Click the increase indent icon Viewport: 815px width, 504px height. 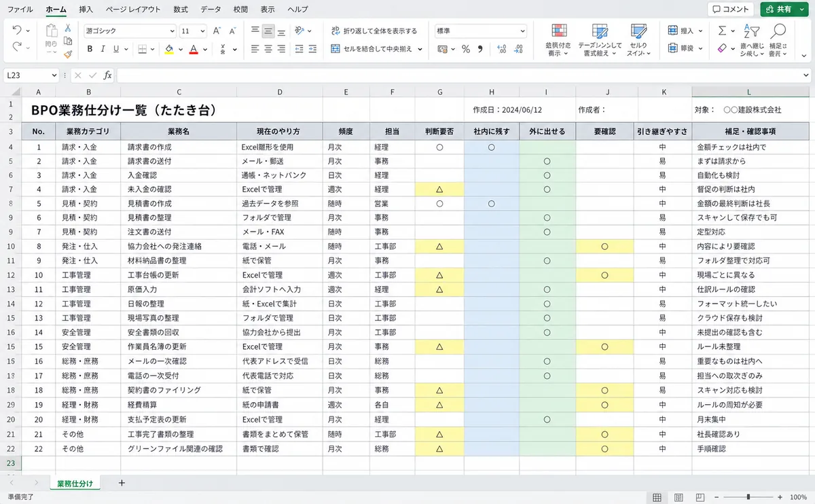312,49
